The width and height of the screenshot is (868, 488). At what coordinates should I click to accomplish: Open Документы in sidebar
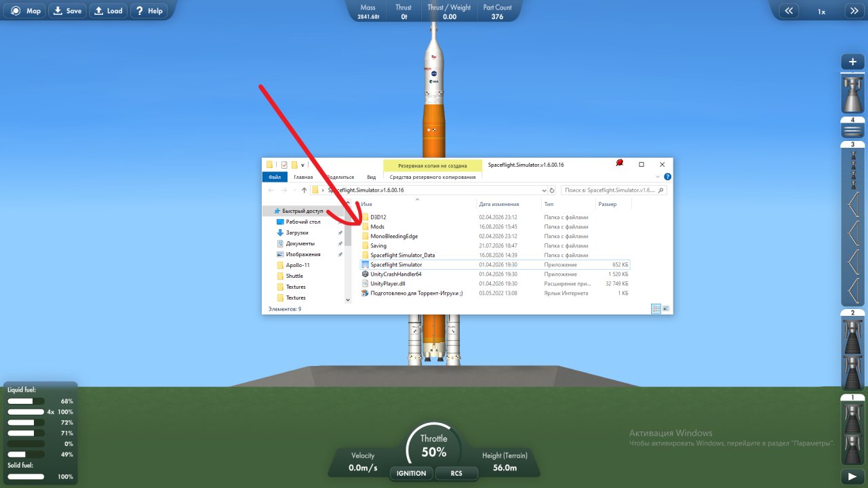(300, 243)
